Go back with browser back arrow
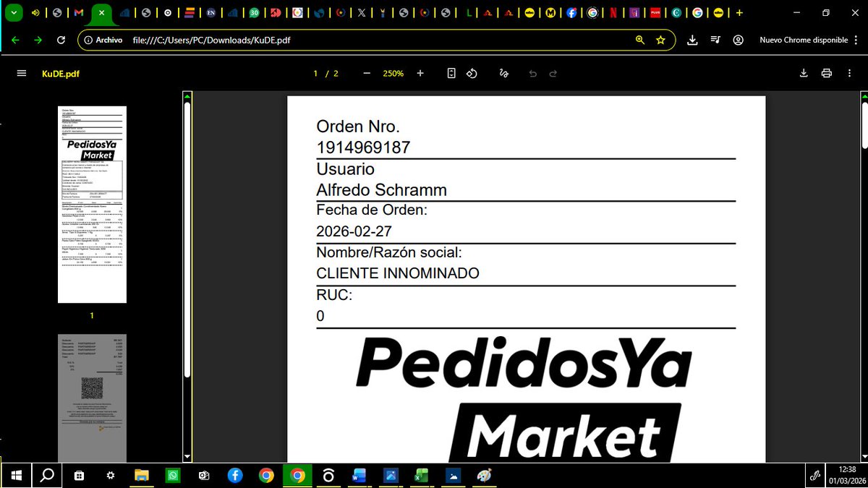 coord(15,40)
